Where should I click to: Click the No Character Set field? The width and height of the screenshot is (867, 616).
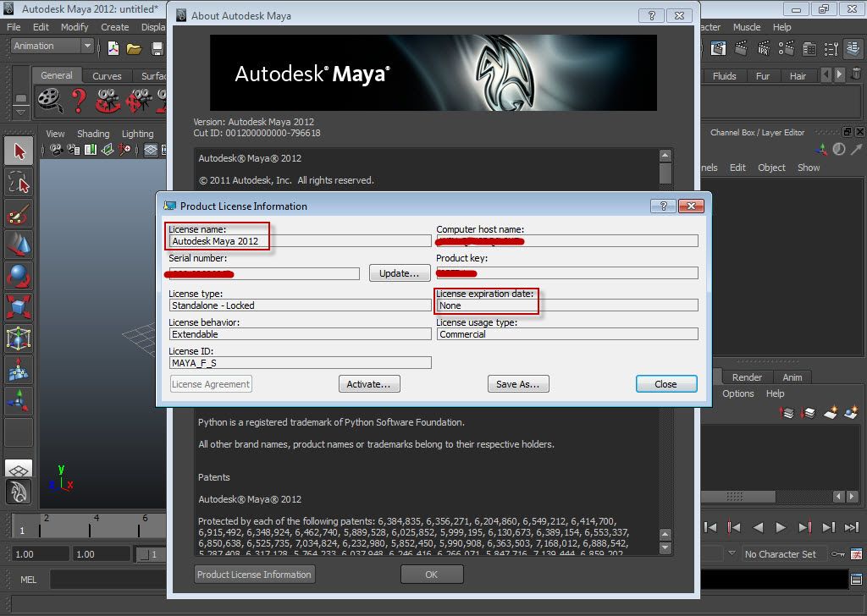pyautogui.click(x=783, y=553)
